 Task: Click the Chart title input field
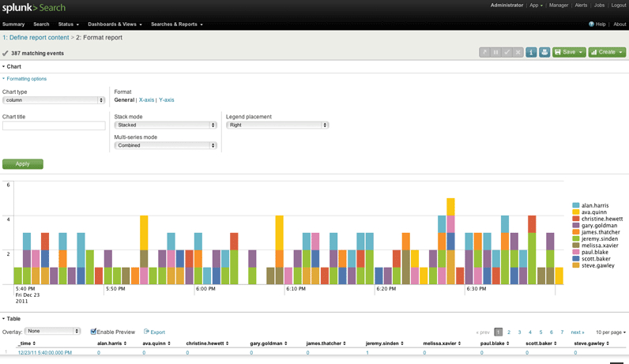[x=54, y=126]
